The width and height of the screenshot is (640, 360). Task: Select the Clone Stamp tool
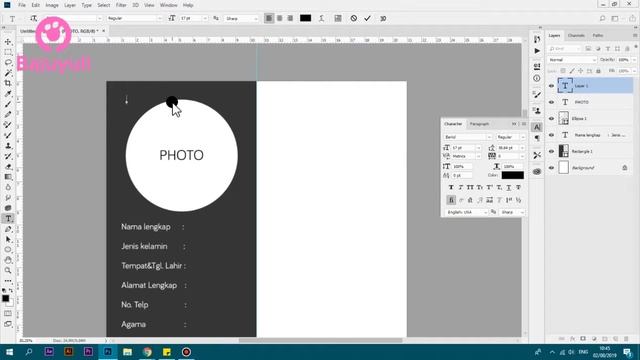(x=8, y=146)
